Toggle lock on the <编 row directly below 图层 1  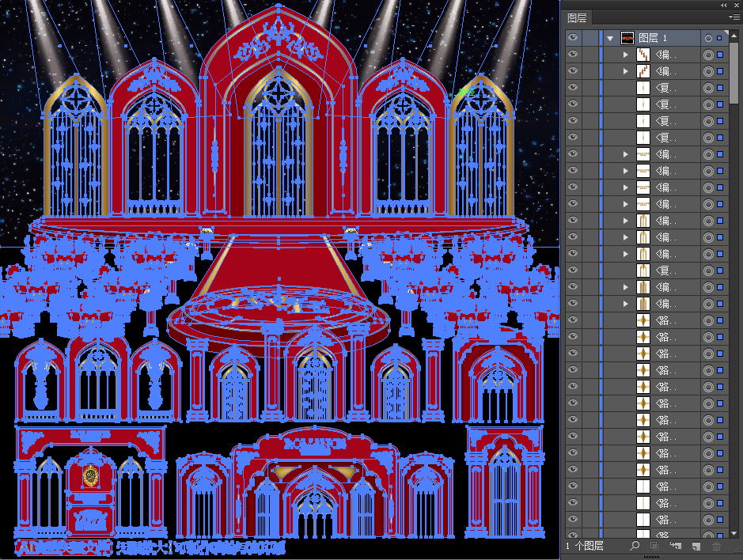[590, 54]
